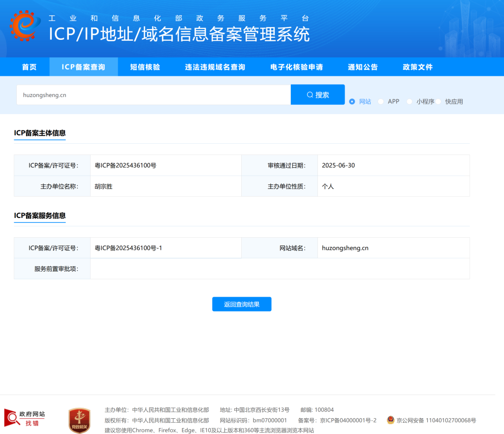Switch to the ICP备案查询 tab

[x=84, y=67]
